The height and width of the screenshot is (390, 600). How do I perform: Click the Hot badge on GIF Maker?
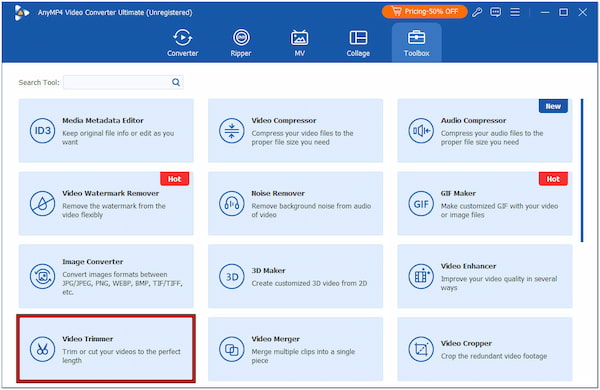coord(553,179)
